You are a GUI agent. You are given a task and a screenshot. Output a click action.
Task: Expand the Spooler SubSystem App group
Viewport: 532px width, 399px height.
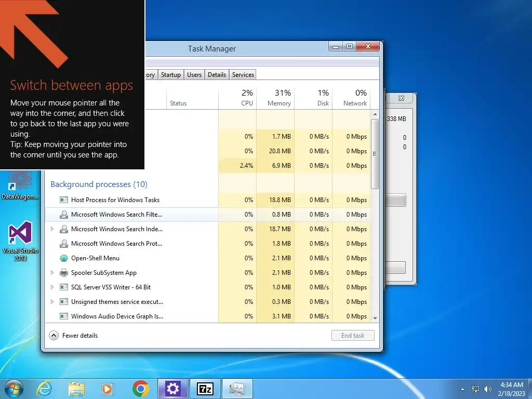coord(52,272)
